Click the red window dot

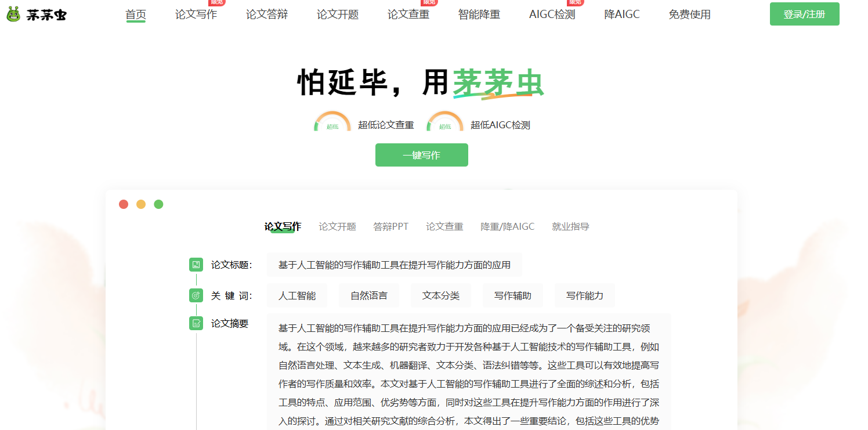124,204
